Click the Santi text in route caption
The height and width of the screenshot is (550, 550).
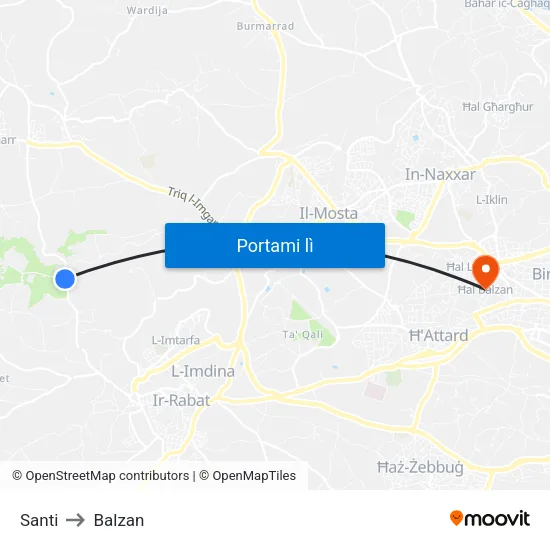point(39,520)
